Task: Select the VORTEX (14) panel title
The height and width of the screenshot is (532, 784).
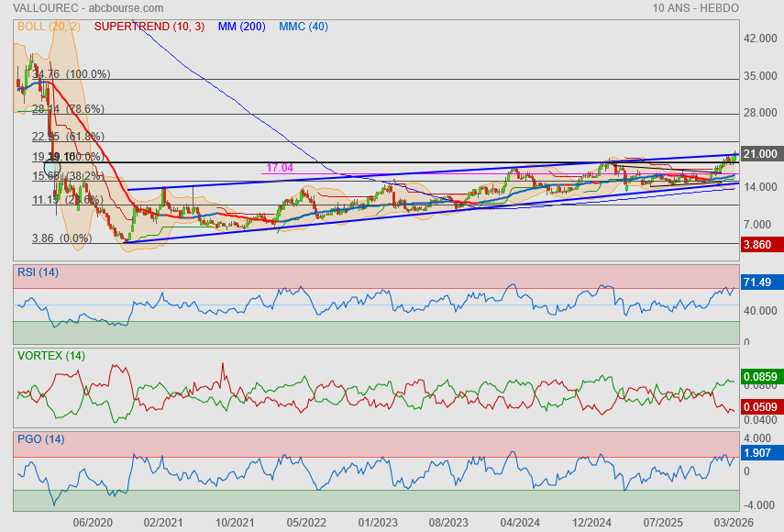Action: [51, 356]
